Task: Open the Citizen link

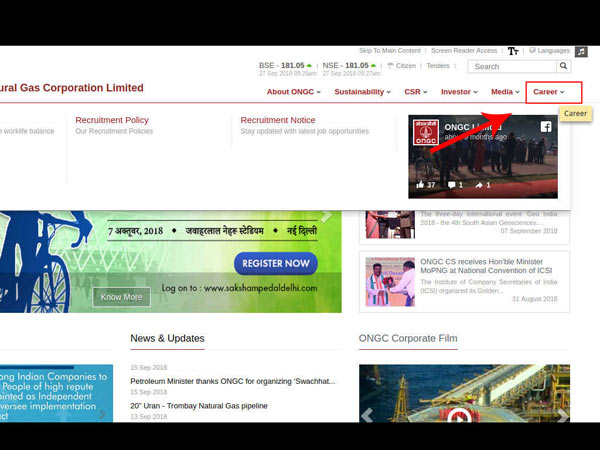Action: 401,66
